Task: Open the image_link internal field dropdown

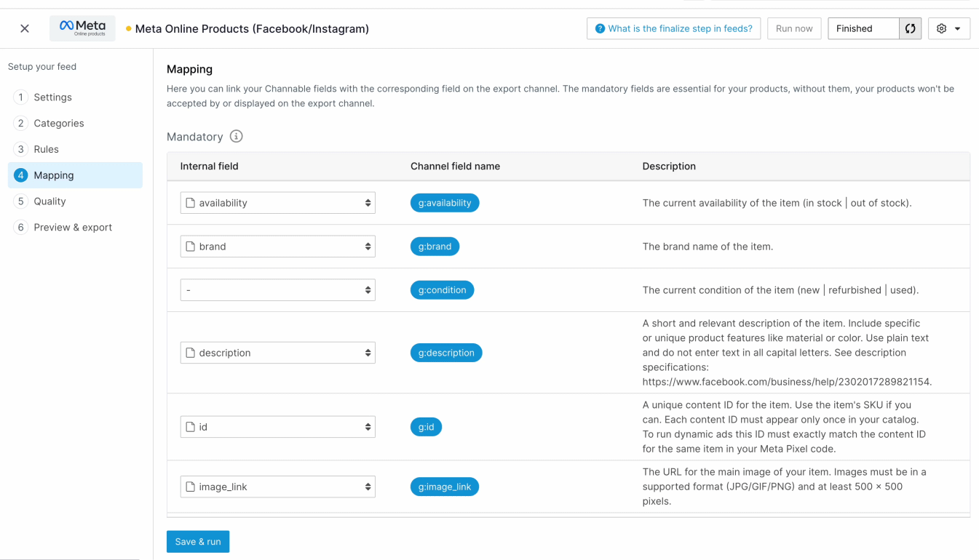Action: pyautogui.click(x=277, y=487)
